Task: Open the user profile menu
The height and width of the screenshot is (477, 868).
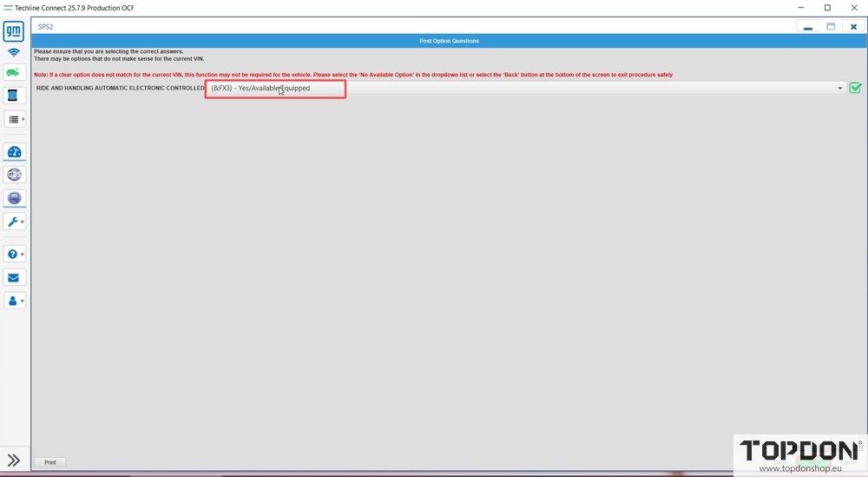Action: (x=14, y=301)
